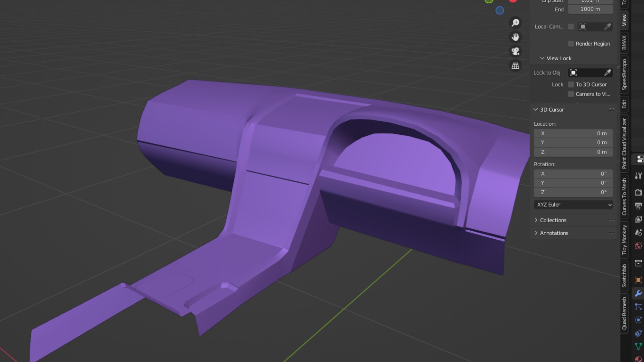Enable the Render Region checkbox
644x362 pixels.
tap(571, 44)
